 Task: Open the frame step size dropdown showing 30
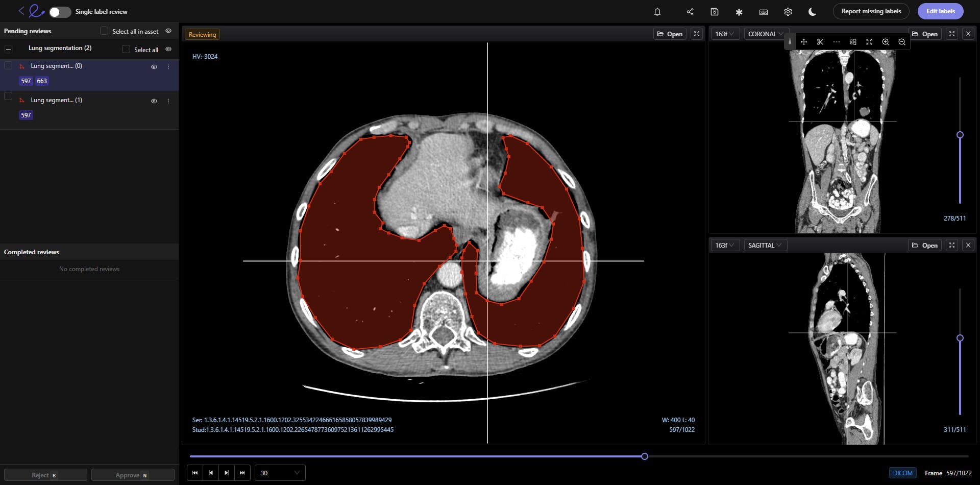(x=279, y=473)
